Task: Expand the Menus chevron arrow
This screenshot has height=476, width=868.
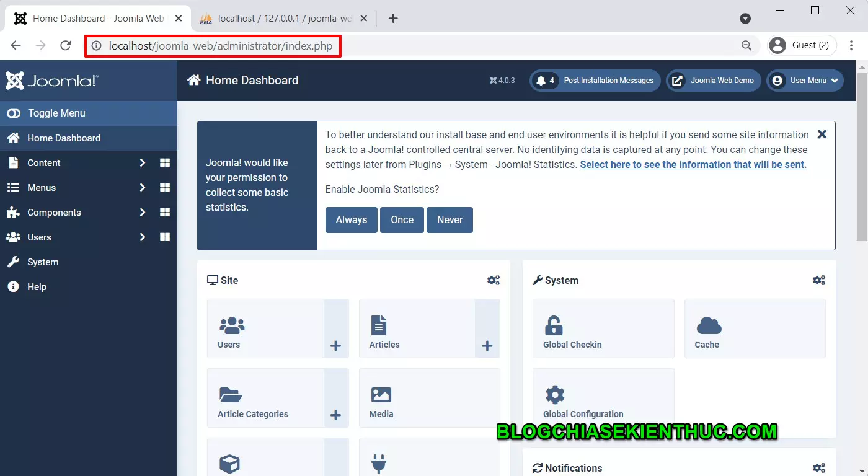Action: coord(143,187)
